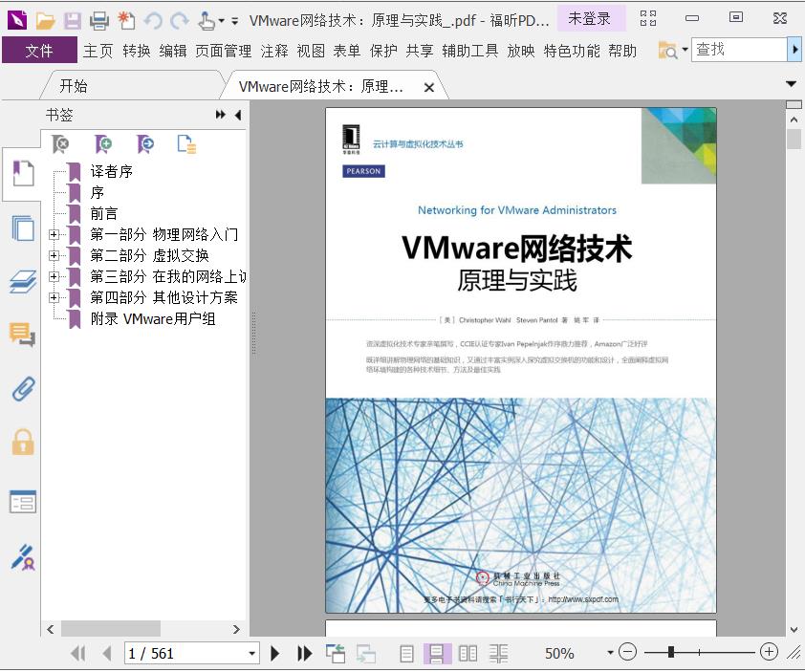Open the search options dropdown arrow
This screenshot has height=672, width=805.
click(x=685, y=50)
